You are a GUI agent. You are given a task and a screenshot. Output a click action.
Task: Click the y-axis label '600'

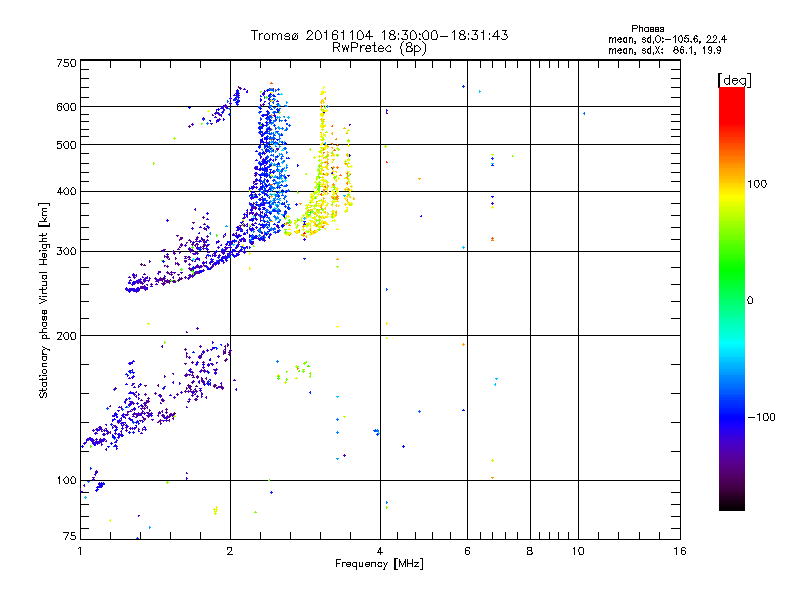click(x=66, y=107)
